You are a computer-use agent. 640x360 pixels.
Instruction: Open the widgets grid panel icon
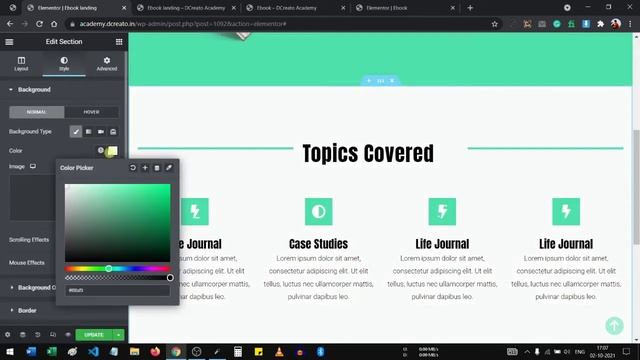pyautogui.click(x=119, y=42)
